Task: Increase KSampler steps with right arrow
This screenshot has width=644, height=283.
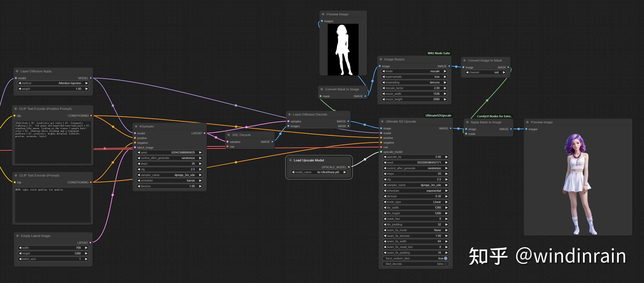Action: tap(200, 164)
